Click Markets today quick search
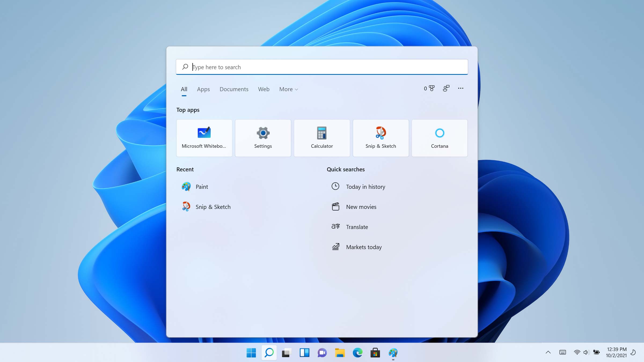The width and height of the screenshot is (644, 362). pyautogui.click(x=364, y=247)
